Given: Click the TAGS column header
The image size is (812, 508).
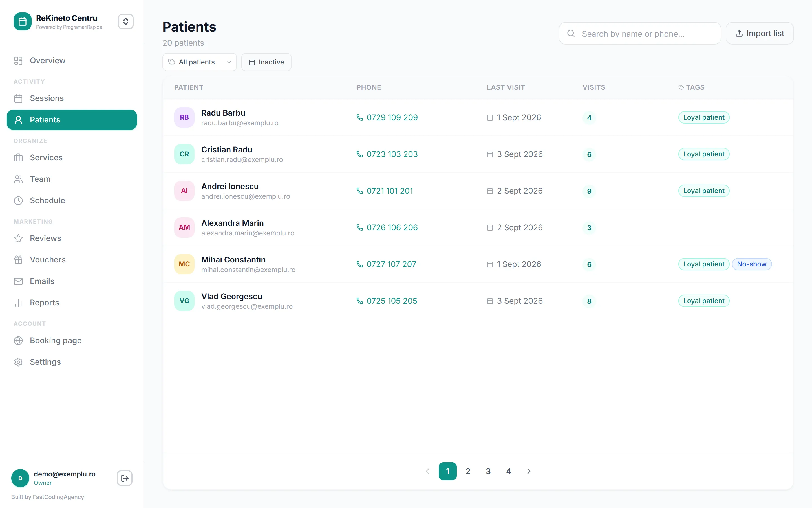Looking at the screenshot, I should tap(691, 87).
